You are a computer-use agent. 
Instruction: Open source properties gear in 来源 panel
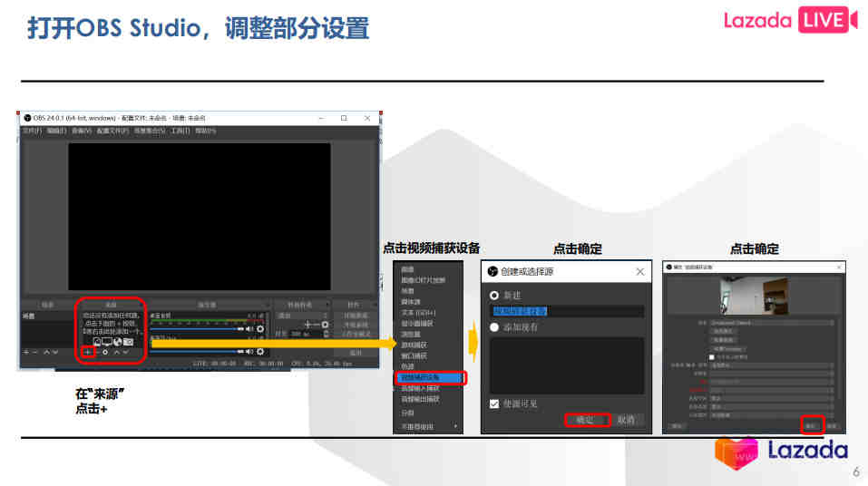click(105, 352)
